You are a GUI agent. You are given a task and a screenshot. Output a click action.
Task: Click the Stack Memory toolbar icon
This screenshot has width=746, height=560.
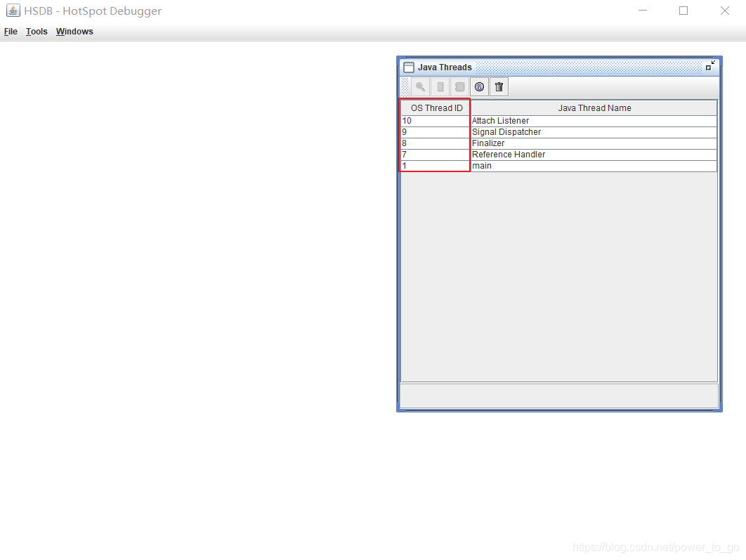pos(440,87)
